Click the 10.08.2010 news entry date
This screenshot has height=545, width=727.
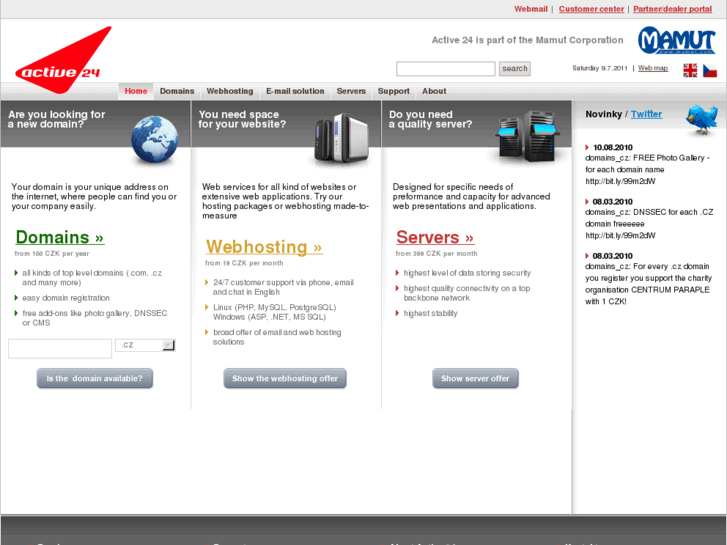[x=613, y=147]
